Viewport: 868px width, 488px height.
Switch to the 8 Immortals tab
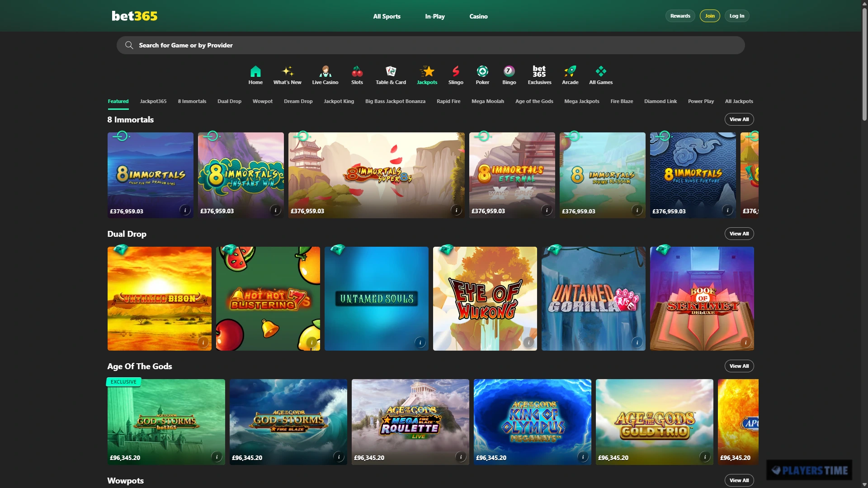(x=192, y=101)
